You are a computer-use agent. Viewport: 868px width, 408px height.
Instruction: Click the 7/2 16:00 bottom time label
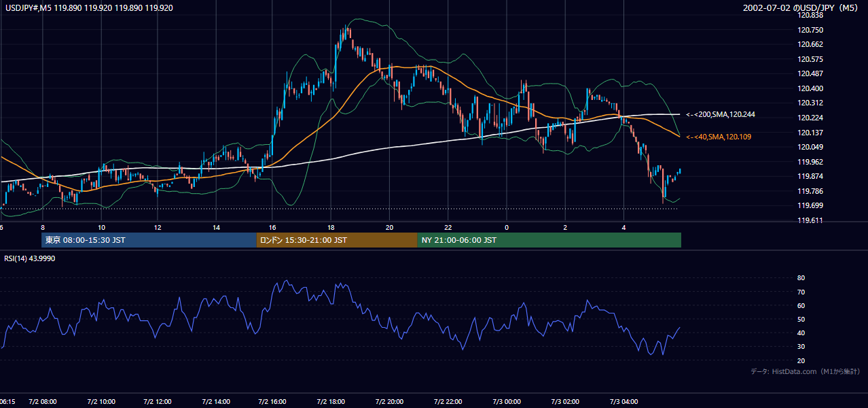(274, 402)
